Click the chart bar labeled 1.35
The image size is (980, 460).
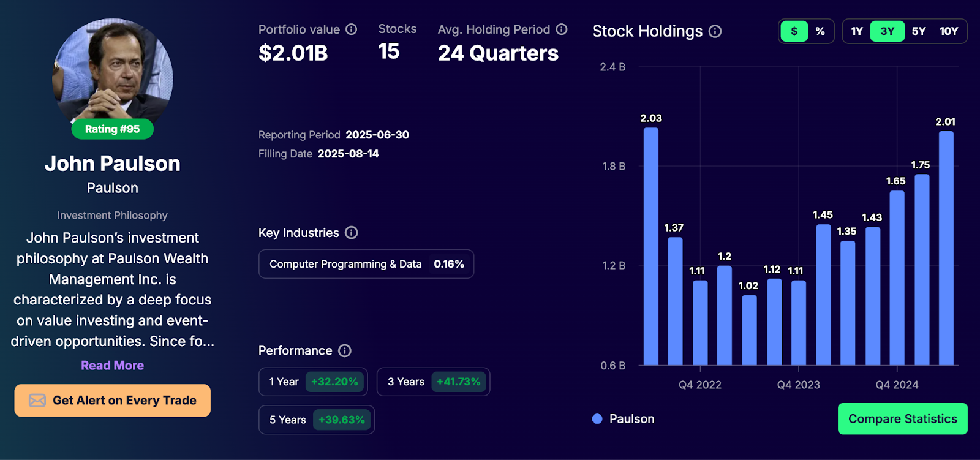tap(848, 303)
